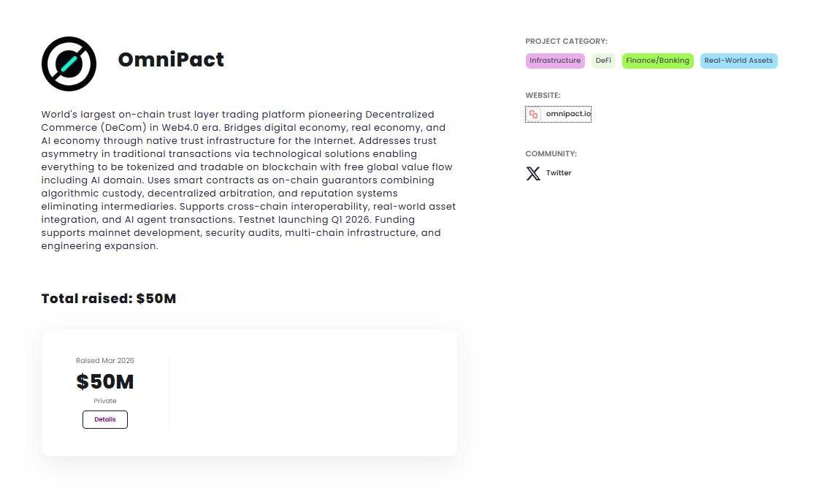Image resolution: width=815 pixels, height=504 pixels.
Task: Click the OmniPact circular logo
Action: (x=69, y=64)
